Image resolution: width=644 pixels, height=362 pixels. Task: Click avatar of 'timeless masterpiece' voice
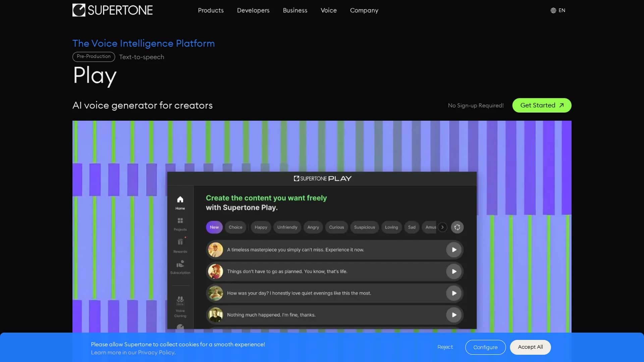[x=215, y=250]
